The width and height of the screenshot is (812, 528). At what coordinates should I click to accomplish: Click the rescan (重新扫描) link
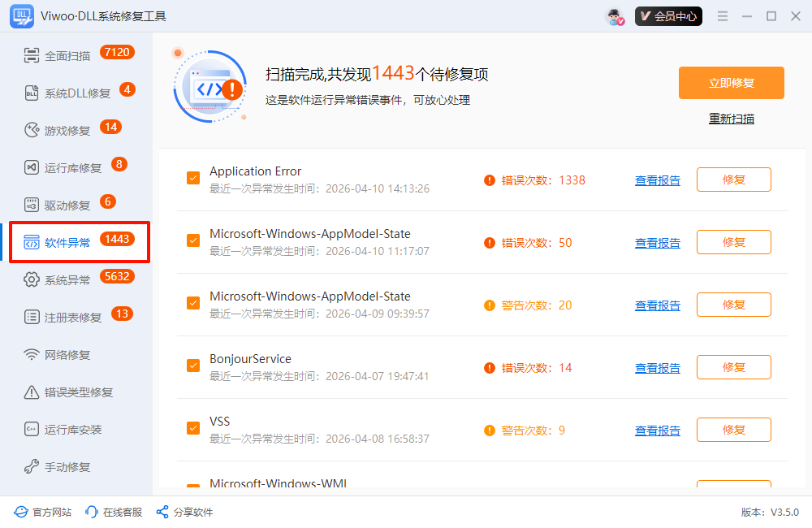731,119
